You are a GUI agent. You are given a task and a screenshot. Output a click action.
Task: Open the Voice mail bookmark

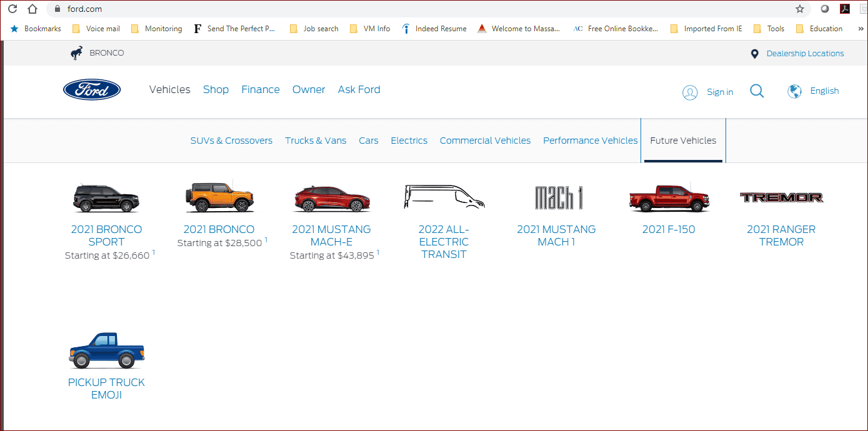coord(96,29)
